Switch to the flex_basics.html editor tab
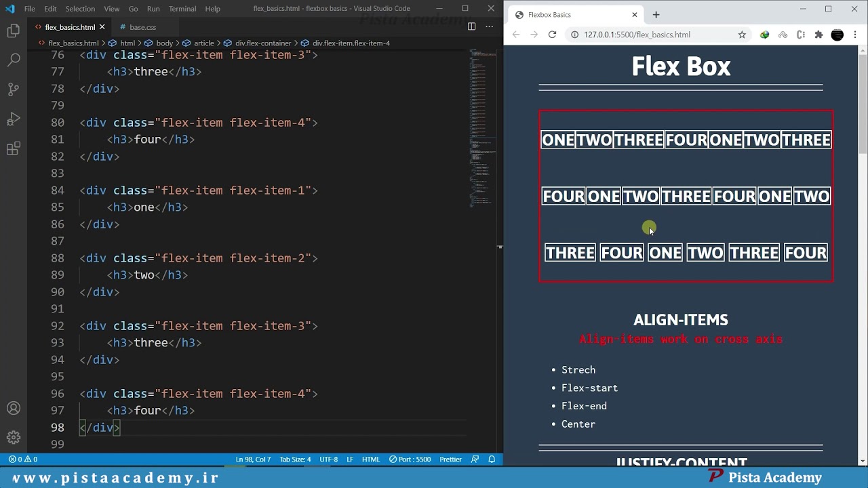868x488 pixels. coord(70,27)
